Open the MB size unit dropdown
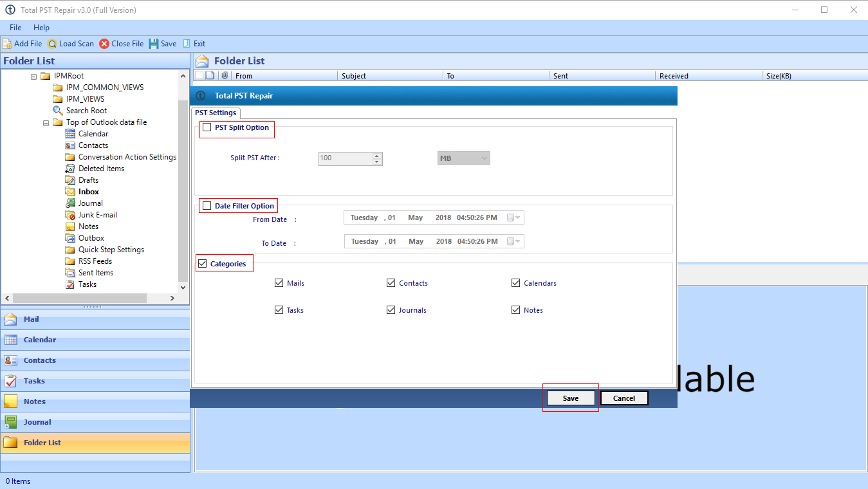The image size is (868, 489). point(463,158)
